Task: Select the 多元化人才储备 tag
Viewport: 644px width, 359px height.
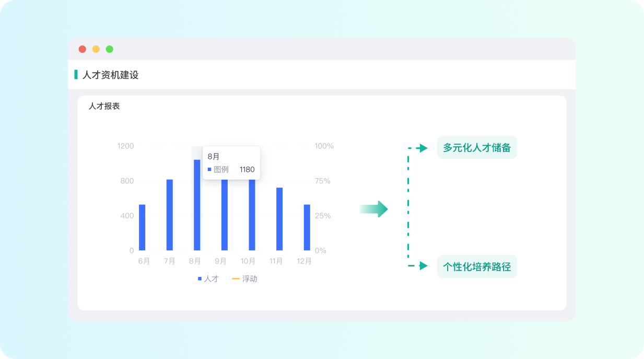Action: [477, 147]
